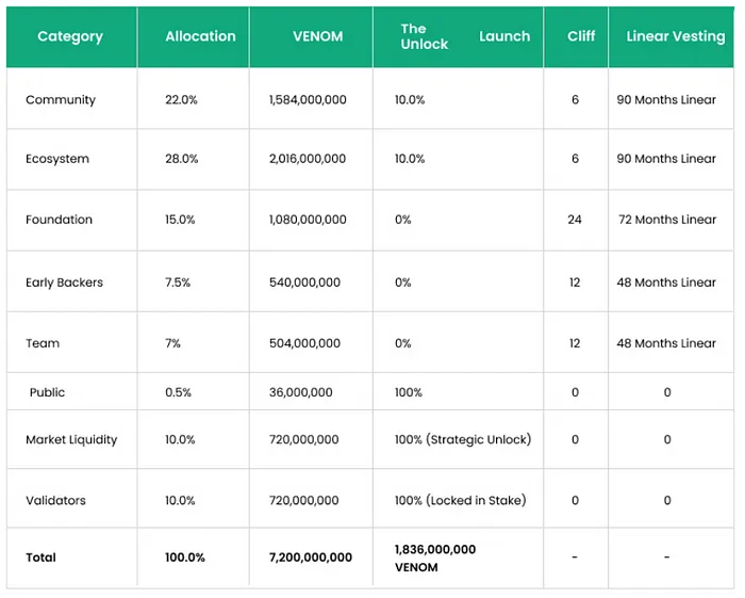Select the 1,584,000,000 VENOM amount

(307, 100)
